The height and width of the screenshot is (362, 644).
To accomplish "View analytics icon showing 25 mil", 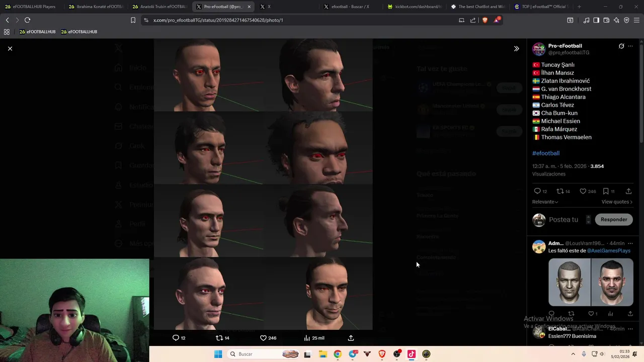I will pos(307,338).
